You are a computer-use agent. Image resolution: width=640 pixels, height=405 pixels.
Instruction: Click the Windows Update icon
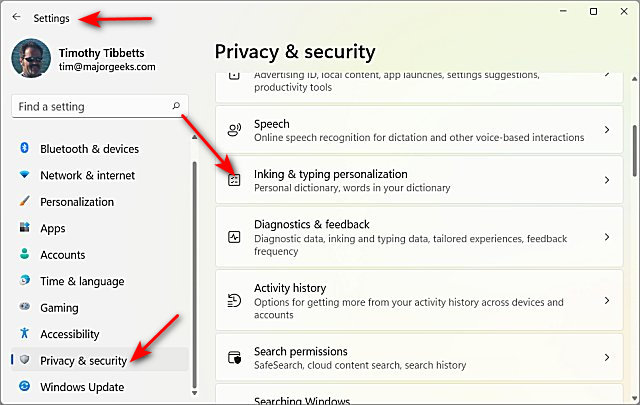click(25, 387)
